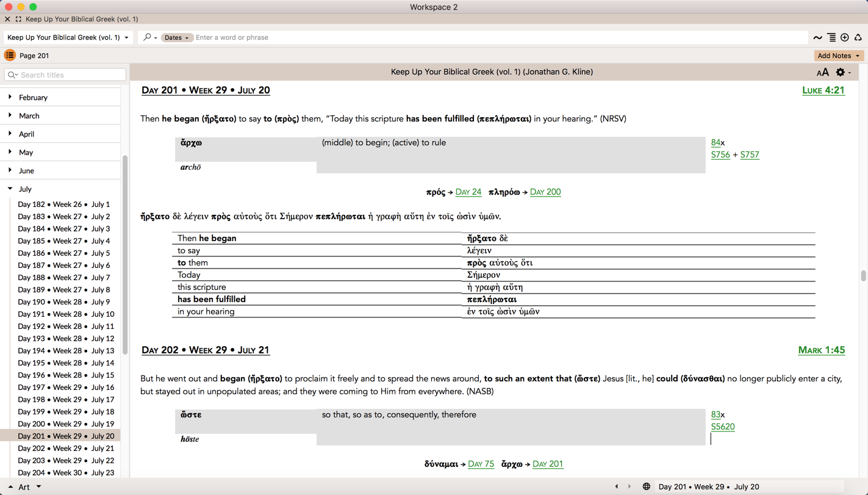This screenshot has height=495, width=868.
Task: Click the globe icon in status bar
Action: coord(646,486)
